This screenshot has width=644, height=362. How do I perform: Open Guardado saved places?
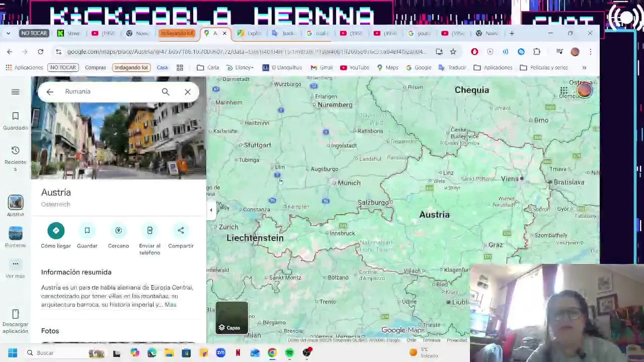tap(15, 121)
